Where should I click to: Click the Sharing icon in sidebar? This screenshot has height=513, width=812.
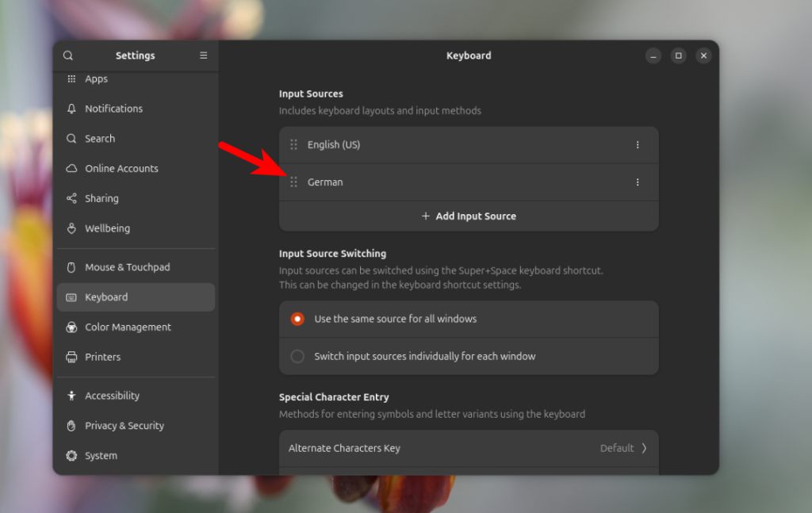tap(71, 199)
